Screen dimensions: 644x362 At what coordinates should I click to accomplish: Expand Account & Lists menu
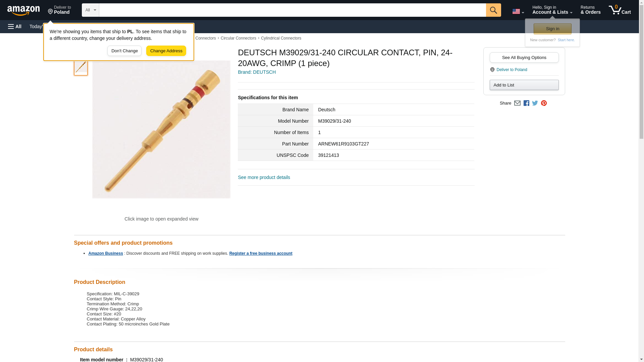552,10
